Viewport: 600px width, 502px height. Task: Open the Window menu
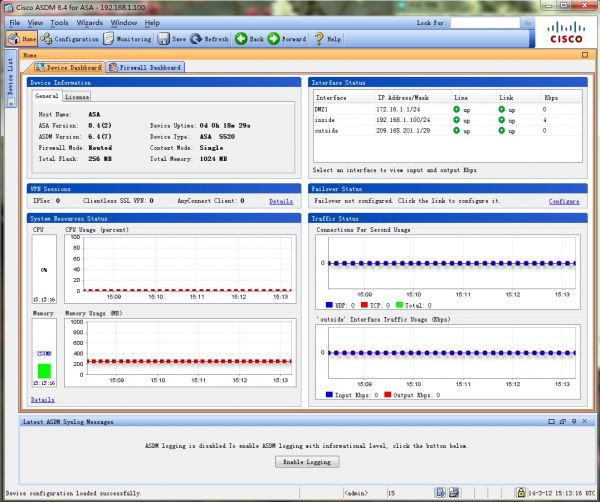(124, 23)
